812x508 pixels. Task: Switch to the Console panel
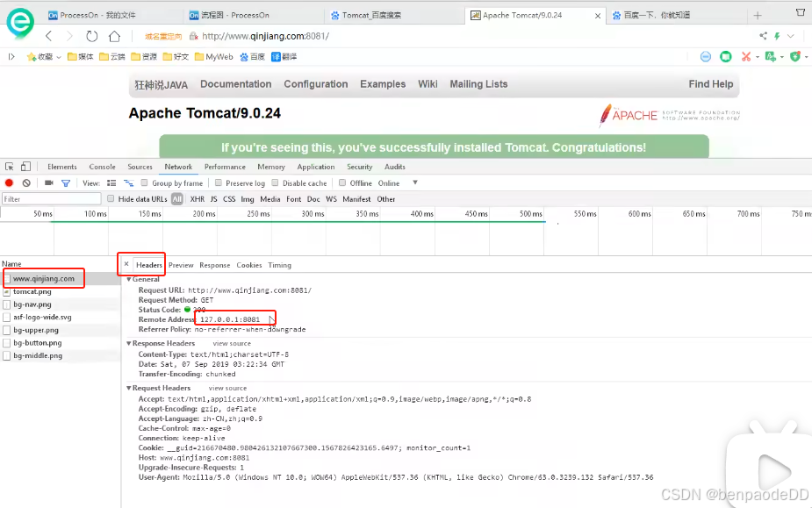(102, 167)
